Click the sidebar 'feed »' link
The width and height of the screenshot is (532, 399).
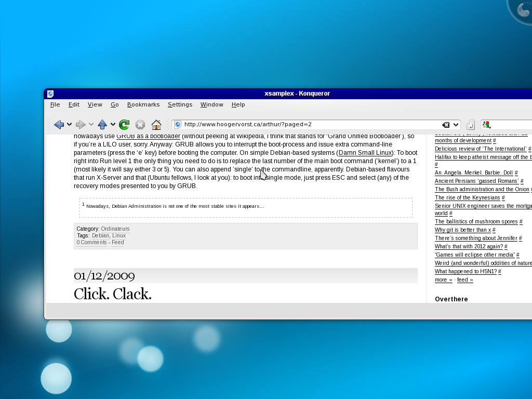pyautogui.click(x=465, y=280)
